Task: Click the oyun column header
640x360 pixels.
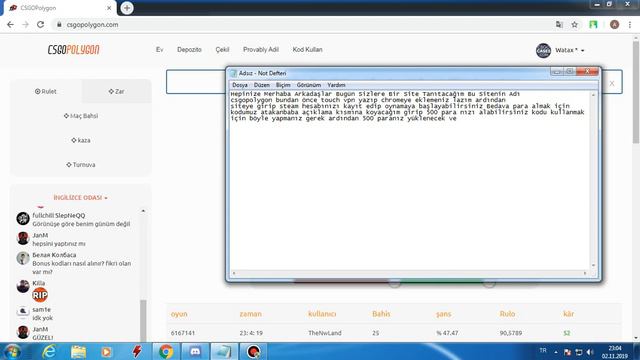Action: (179, 314)
